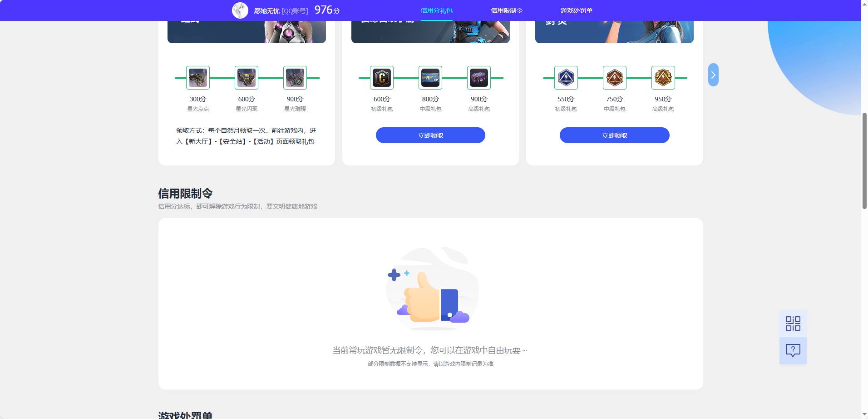
Task: Click the first game banner image
Action: [247, 32]
